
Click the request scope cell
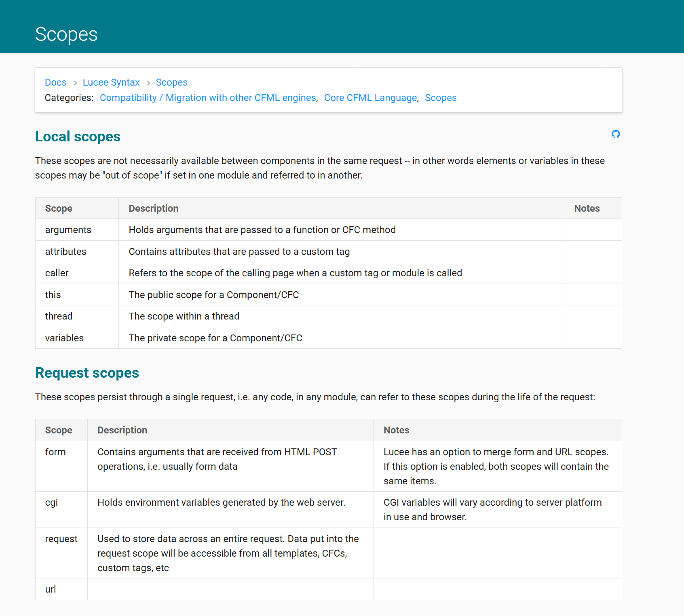[x=61, y=553]
